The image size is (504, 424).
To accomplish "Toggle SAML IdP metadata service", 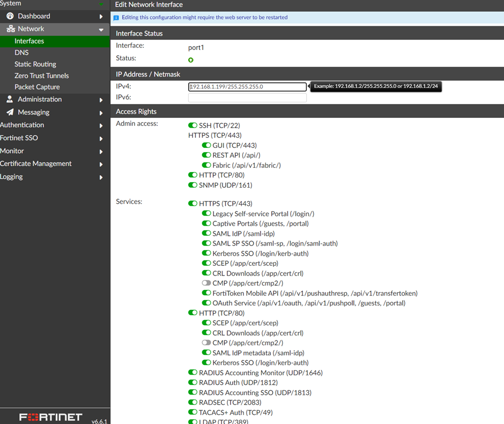I will tap(206, 353).
